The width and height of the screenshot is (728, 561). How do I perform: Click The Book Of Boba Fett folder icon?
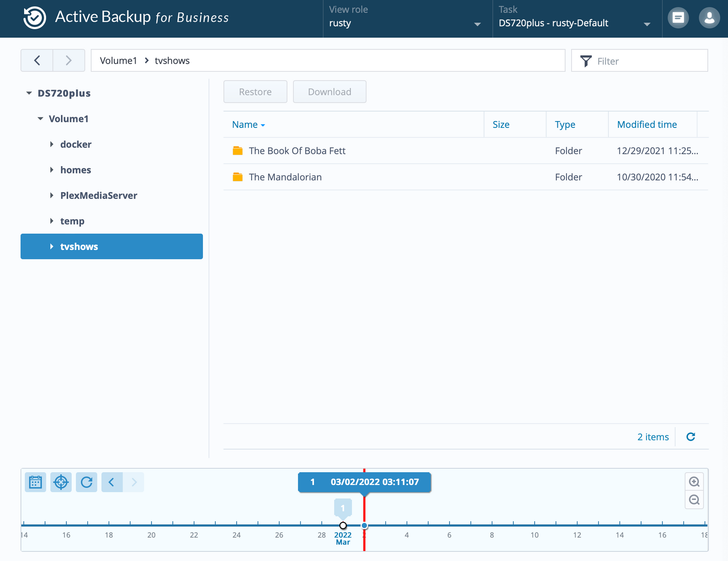coord(238,151)
